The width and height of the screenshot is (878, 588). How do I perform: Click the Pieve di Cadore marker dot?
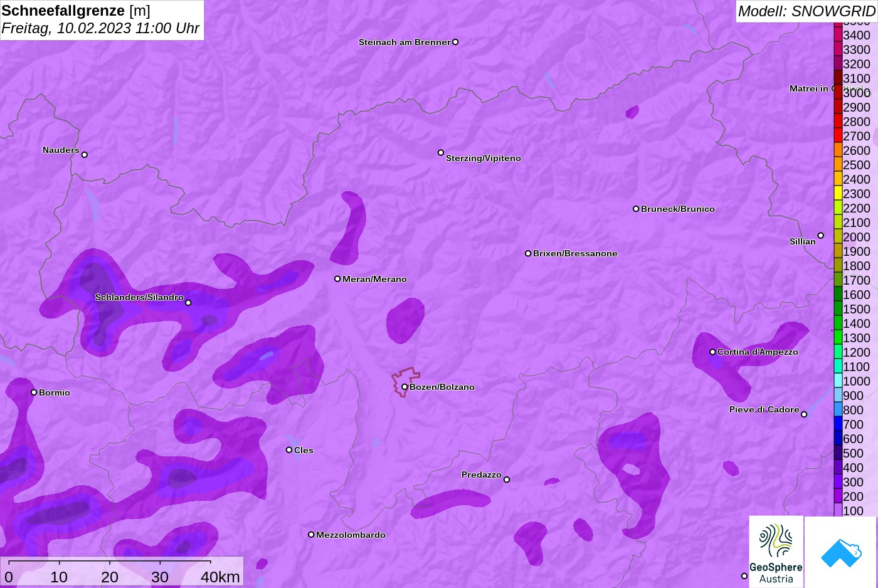[x=804, y=414]
